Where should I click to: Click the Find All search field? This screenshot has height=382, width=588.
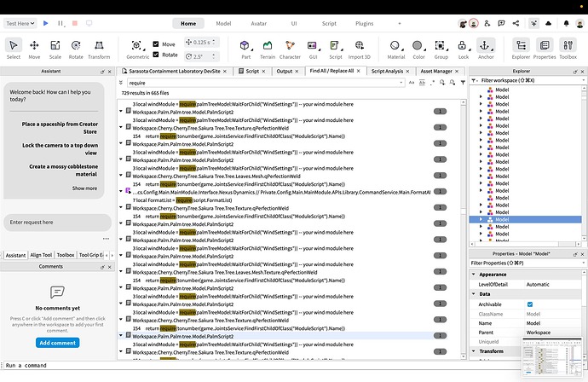click(266, 83)
